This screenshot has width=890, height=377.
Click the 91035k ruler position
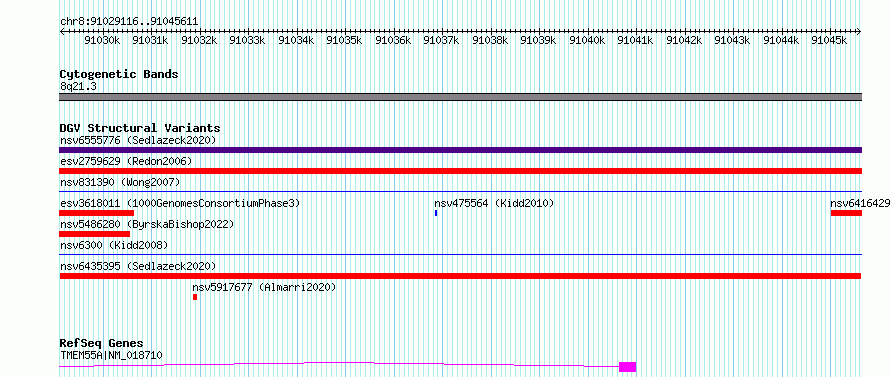point(345,40)
